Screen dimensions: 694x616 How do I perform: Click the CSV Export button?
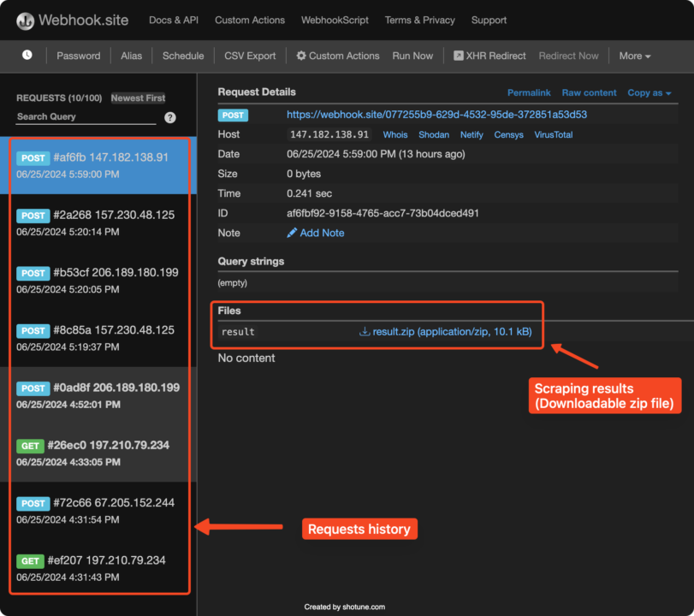[x=250, y=56]
